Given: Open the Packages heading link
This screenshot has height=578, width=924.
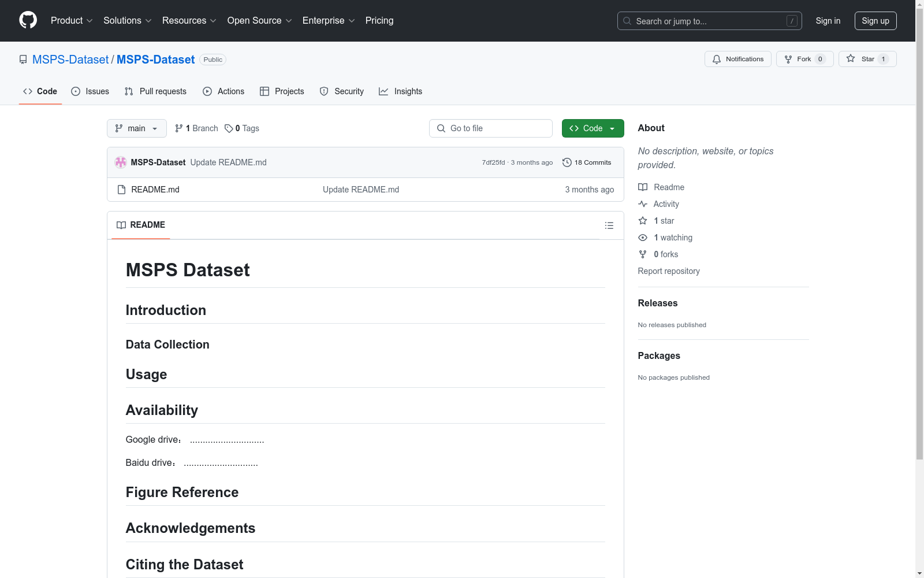Looking at the screenshot, I should (658, 355).
